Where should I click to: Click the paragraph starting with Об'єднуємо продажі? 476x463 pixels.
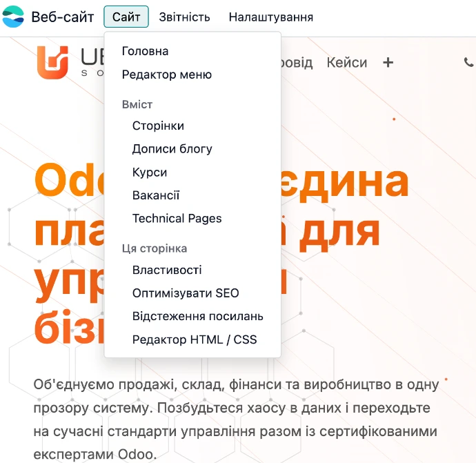[x=236, y=420]
